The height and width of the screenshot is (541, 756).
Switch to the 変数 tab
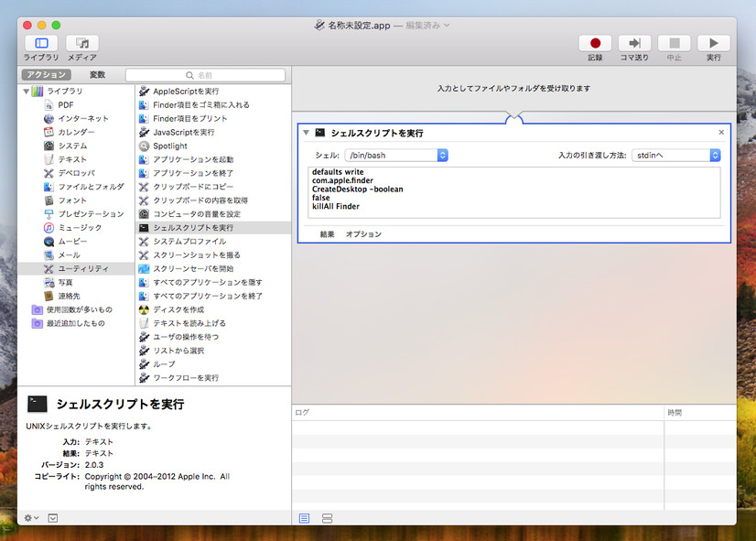click(x=97, y=75)
